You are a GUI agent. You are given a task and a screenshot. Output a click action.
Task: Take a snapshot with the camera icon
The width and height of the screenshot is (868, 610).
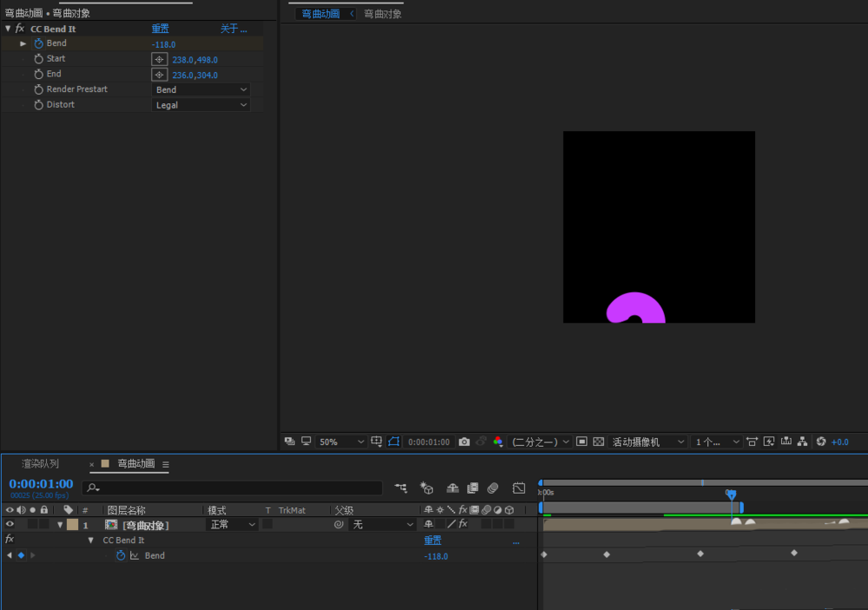(x=464, y=442)
